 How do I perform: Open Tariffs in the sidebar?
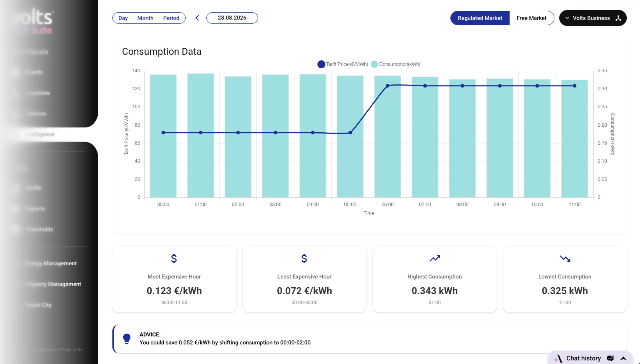33,188
